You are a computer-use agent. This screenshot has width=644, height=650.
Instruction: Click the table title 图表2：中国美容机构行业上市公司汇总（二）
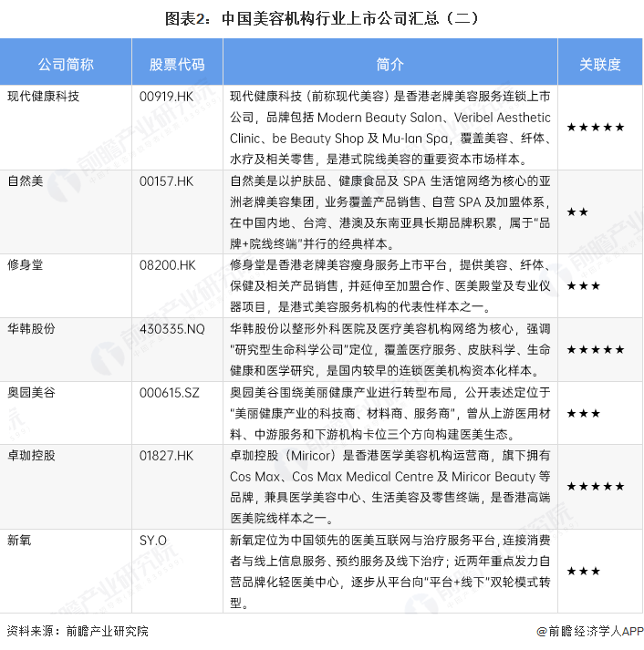[x=322, y=18]
